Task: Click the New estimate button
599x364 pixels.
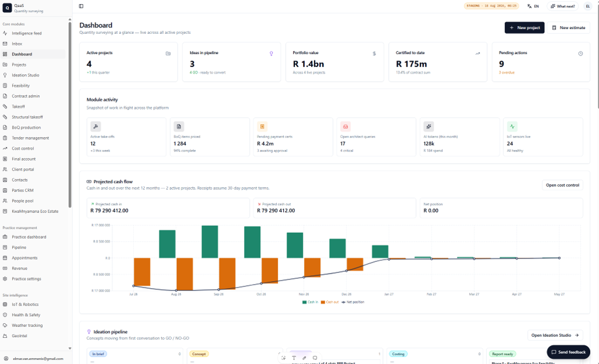Action: click(x=569, y=28)
